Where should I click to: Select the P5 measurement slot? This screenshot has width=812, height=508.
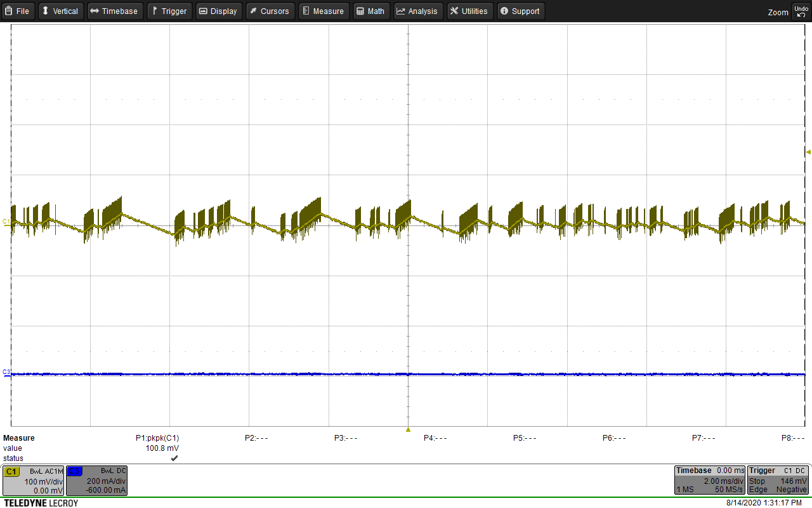tap(525, 438)
